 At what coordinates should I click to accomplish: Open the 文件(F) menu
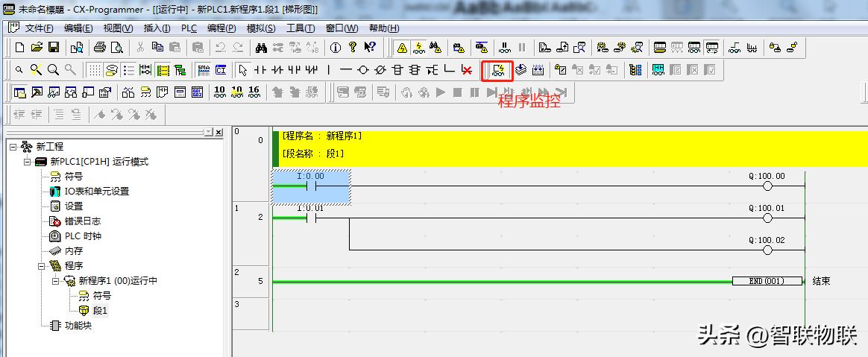point(40,28)
